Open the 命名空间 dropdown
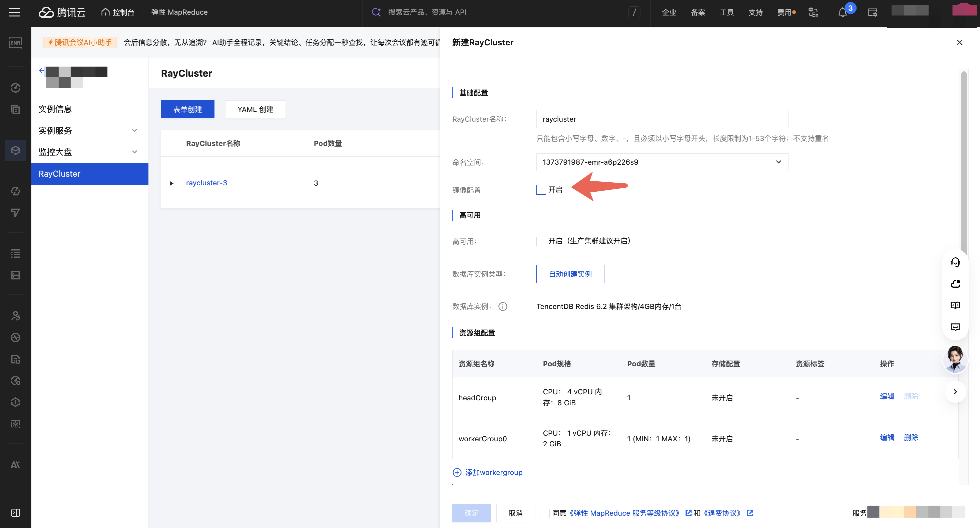 [662, 162]
